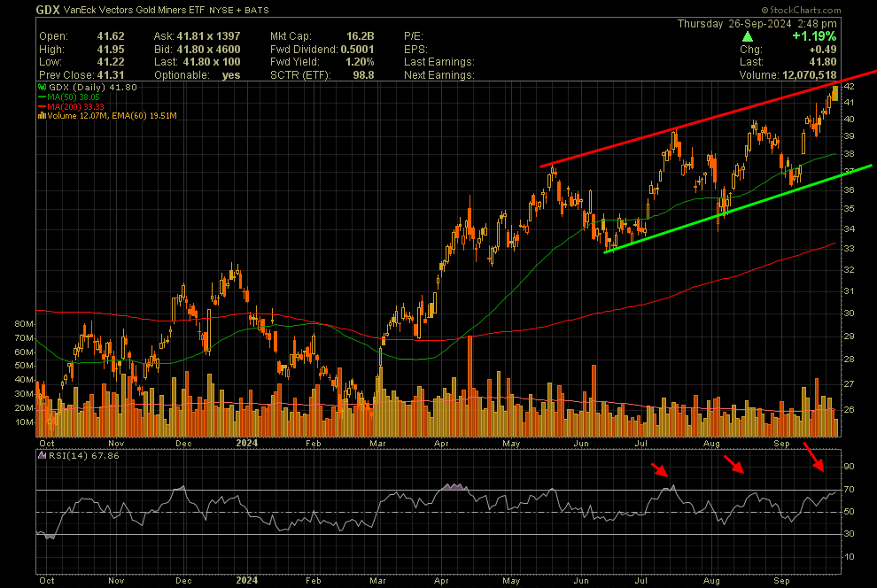The height and width of the screenshot is (588, 877).
Task: Click the SCTR (ETF) value 98.8
Action: [x=363, y=75]
